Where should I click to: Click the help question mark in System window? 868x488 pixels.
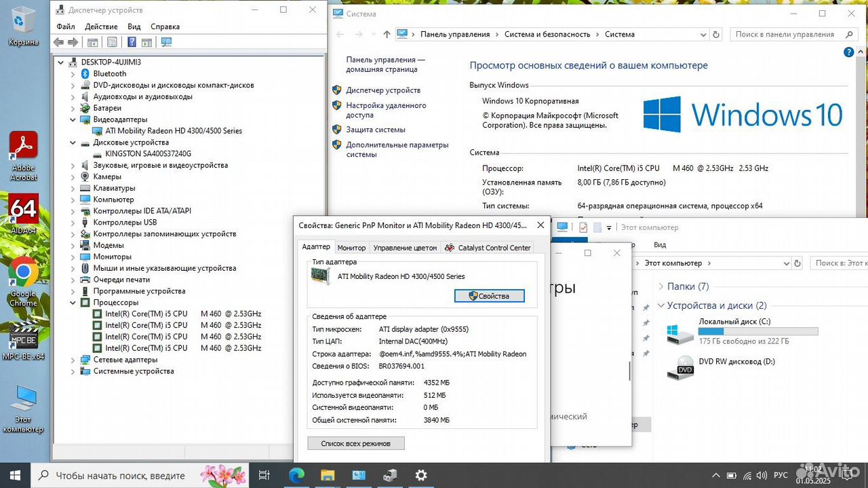click(x=848, y=52)
